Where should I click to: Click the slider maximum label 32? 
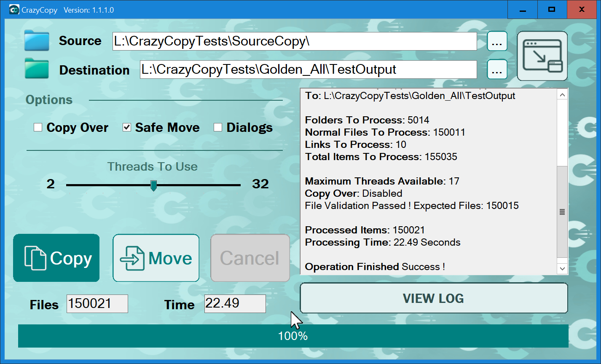point(260,184)
